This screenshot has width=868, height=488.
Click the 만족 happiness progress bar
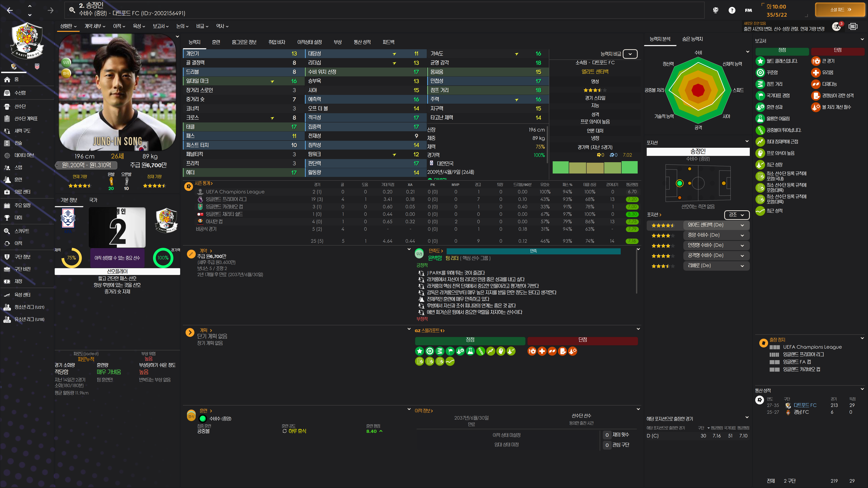tap(533, 251)
